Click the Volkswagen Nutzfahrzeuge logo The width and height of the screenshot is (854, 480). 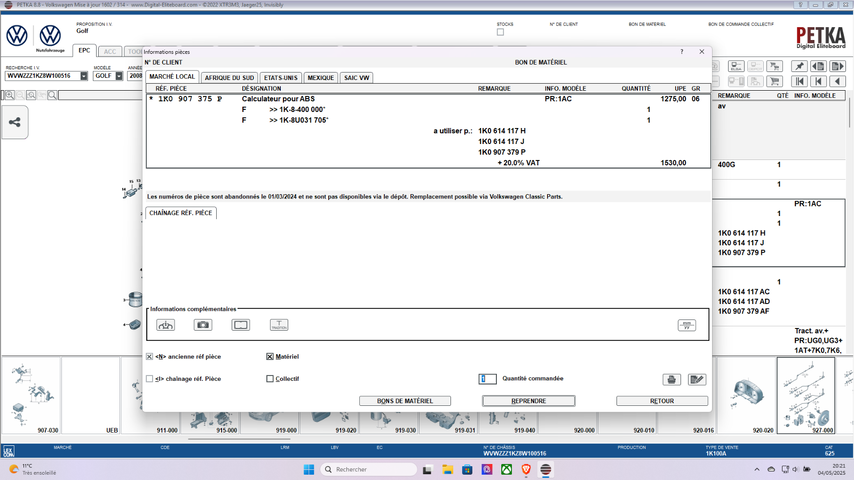click(50, 38)
